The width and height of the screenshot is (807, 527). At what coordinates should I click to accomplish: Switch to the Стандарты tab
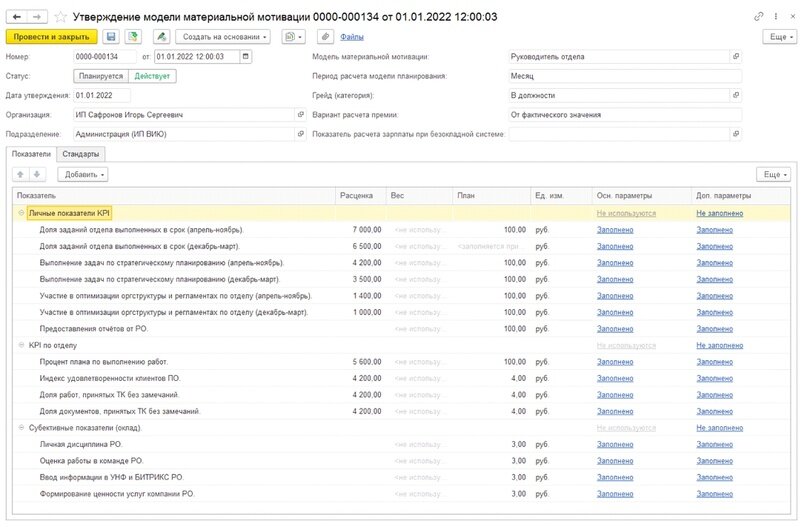(80, 154)
